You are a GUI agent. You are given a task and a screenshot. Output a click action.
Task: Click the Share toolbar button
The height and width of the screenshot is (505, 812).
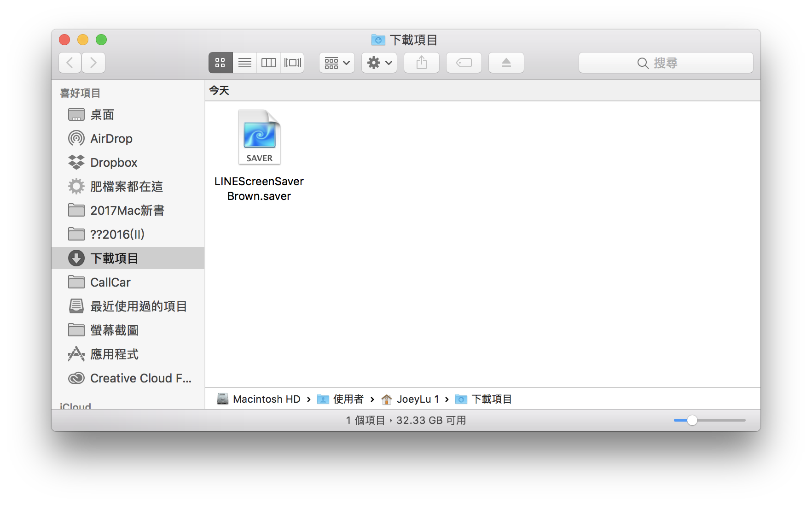[422, 63]
